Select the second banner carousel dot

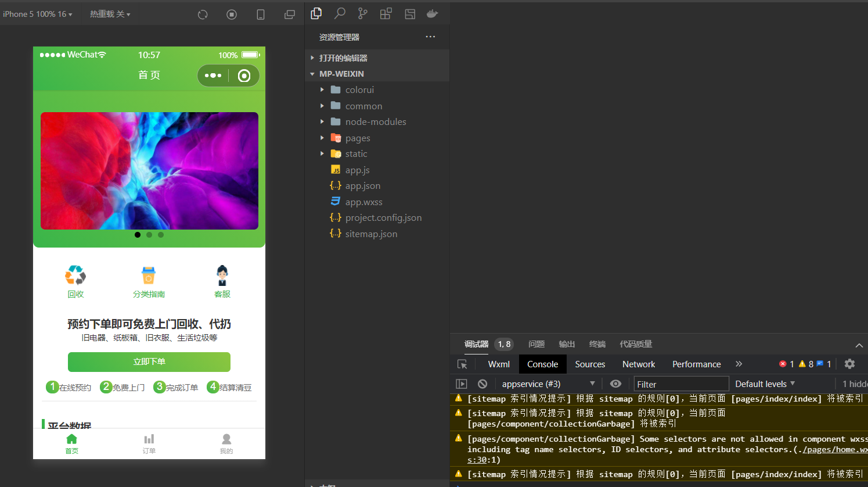coord(149,235)
